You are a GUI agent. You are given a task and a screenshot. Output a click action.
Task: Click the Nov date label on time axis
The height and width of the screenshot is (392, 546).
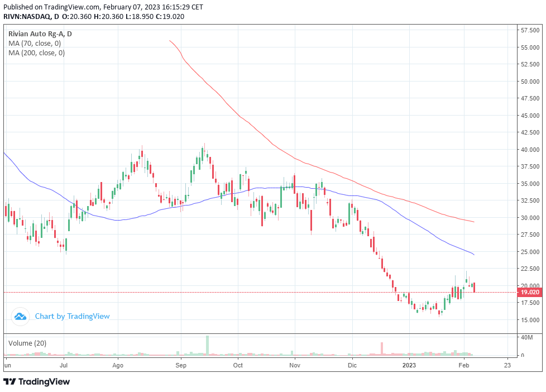click(295, 365)
